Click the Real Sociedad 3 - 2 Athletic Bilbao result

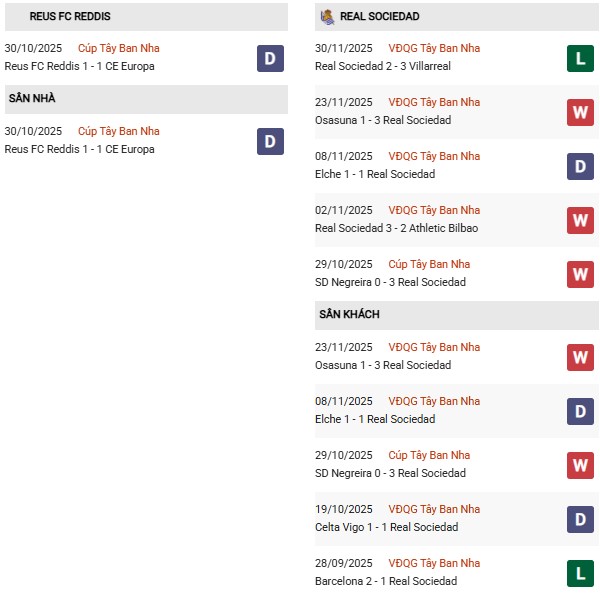pos(396,228)
